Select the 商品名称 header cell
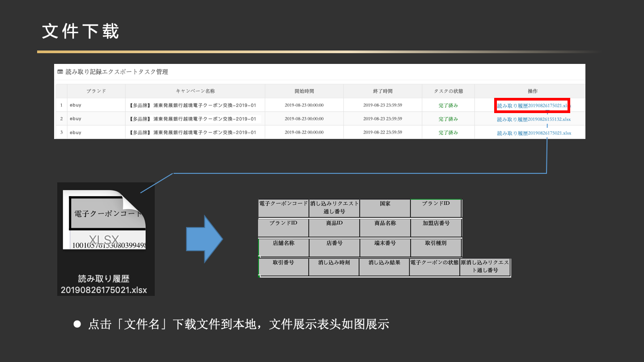Screen dimensions: 644x362 (x=385, y=228)
